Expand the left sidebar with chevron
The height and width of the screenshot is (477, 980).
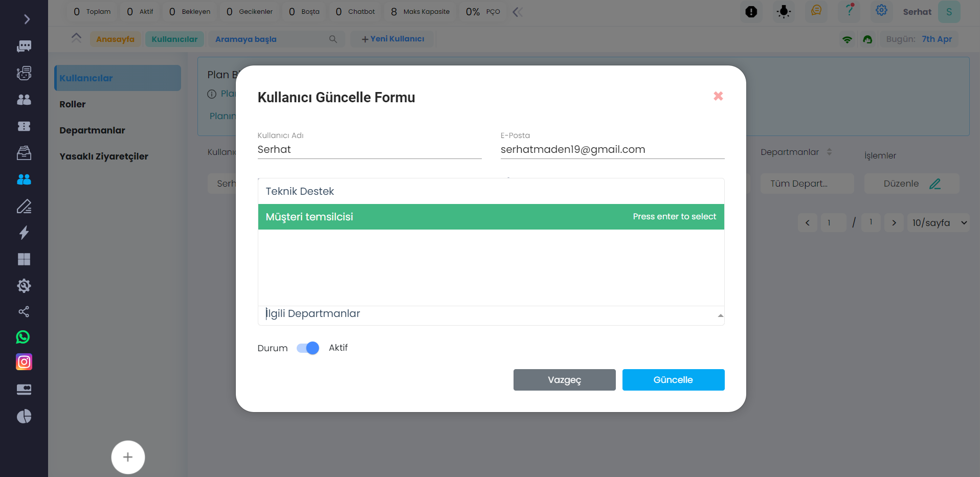click(27, 19)
